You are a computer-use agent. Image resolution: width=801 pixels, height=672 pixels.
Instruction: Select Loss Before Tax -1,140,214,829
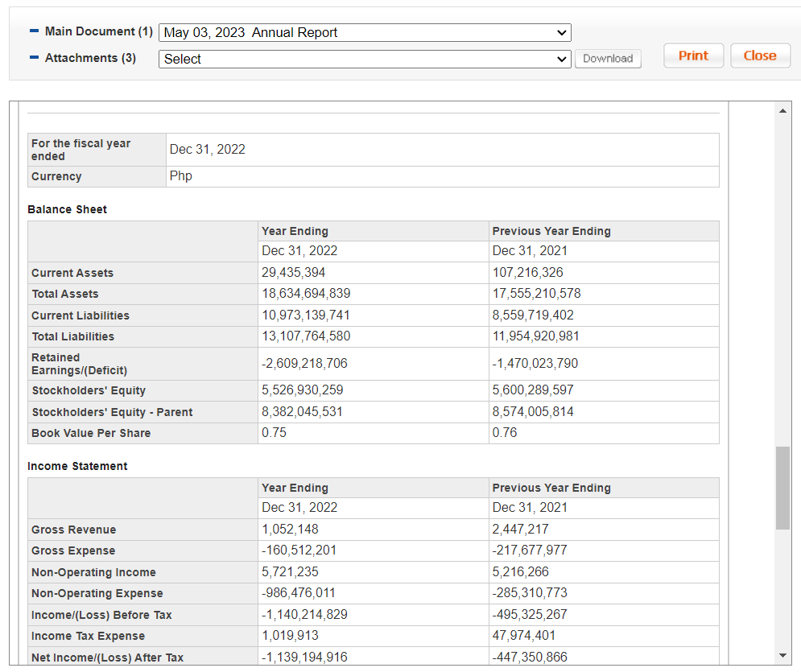304,614
